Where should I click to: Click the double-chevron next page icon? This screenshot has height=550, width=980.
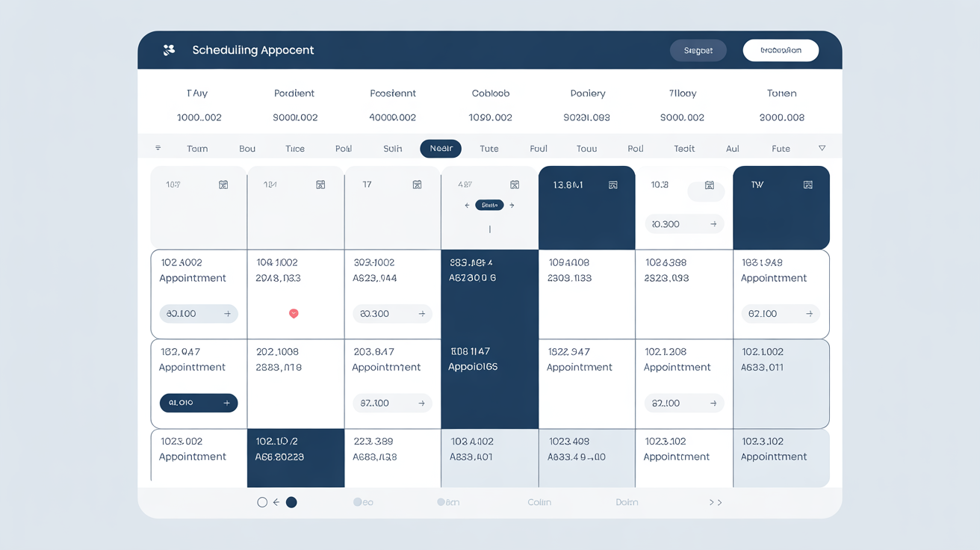tap(715, 503)
